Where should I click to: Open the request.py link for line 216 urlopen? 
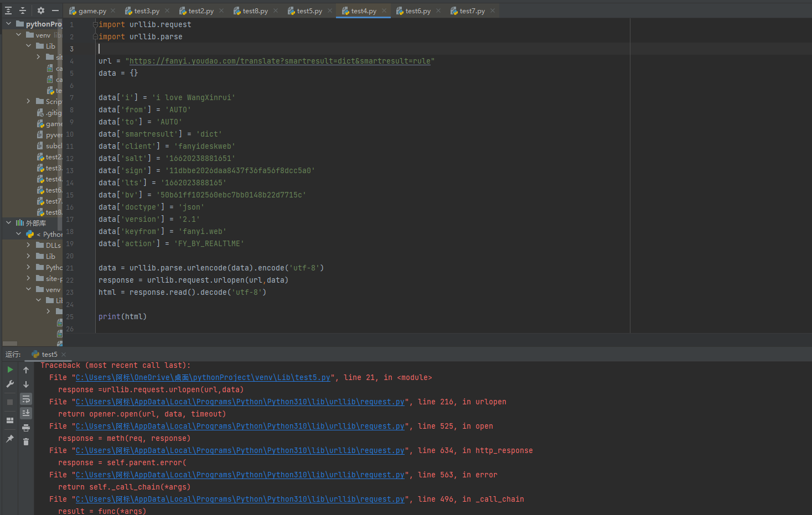[240, 402]
